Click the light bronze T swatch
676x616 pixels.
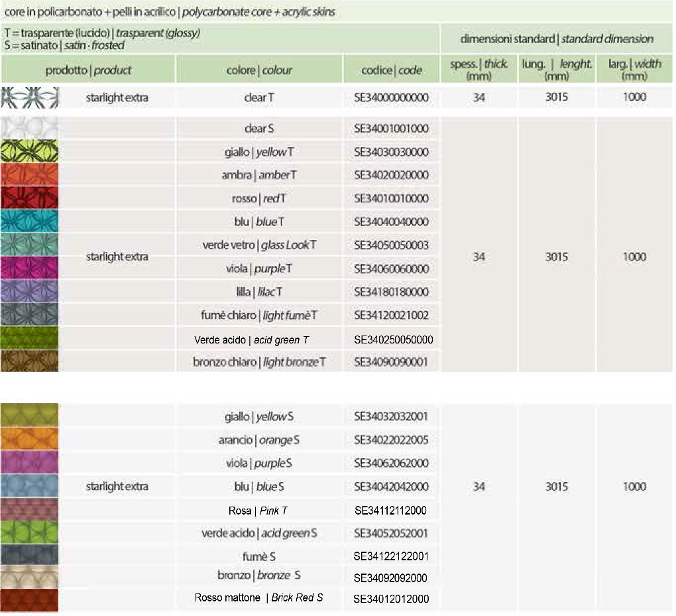(29, 361)
